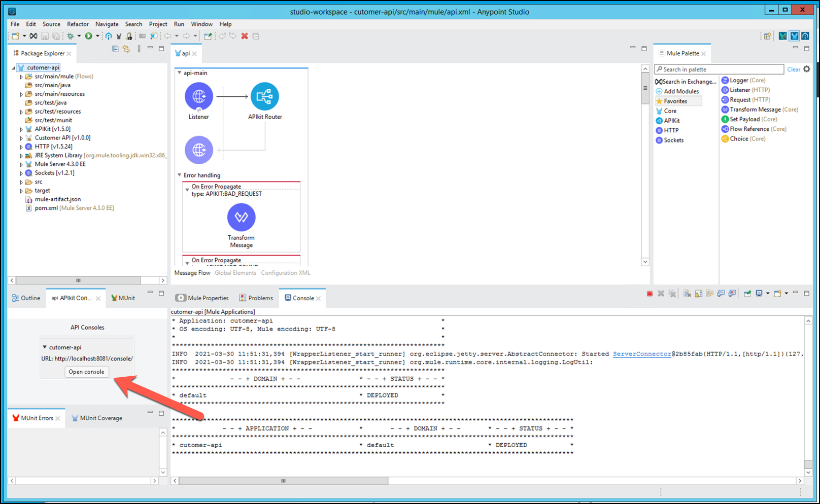Open the Run menu
Viewport: 820px width, 504px height.
179,24
